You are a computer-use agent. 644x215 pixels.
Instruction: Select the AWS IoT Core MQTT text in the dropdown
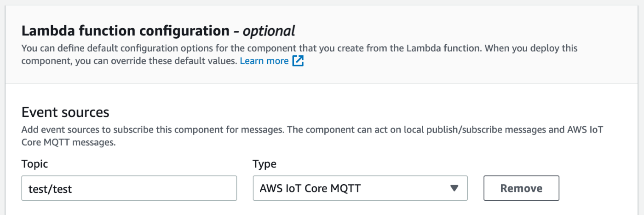point(310,188)
